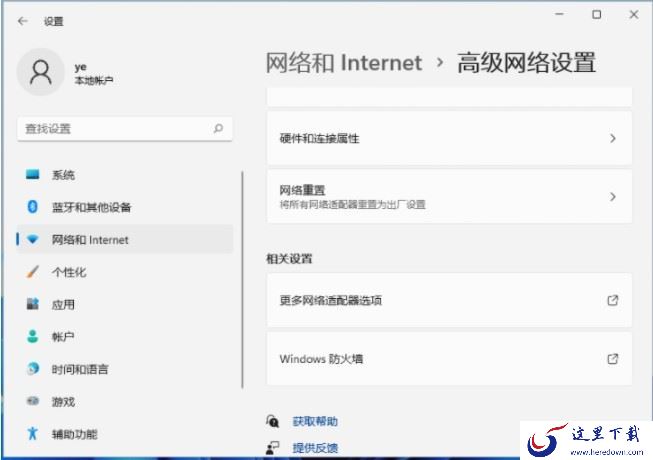653x460 pixels.
Task: Open 网络重置 option
Action: 449,196
